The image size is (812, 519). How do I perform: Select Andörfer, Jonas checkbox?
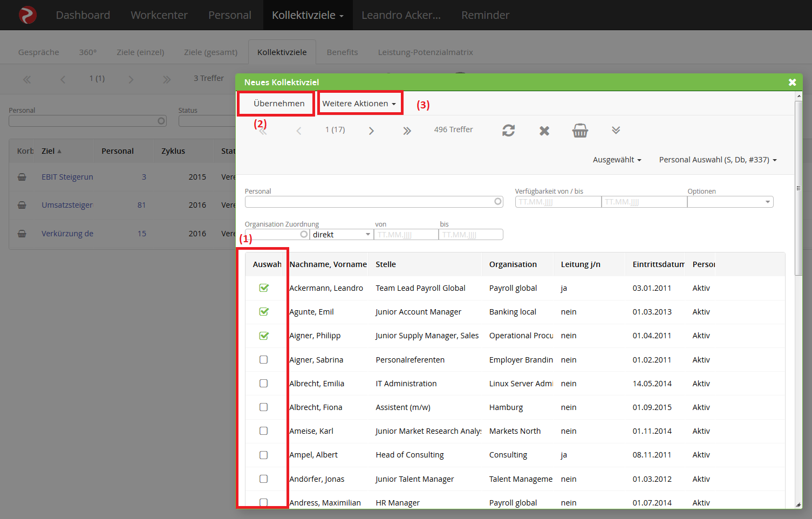tap(263, 479)
